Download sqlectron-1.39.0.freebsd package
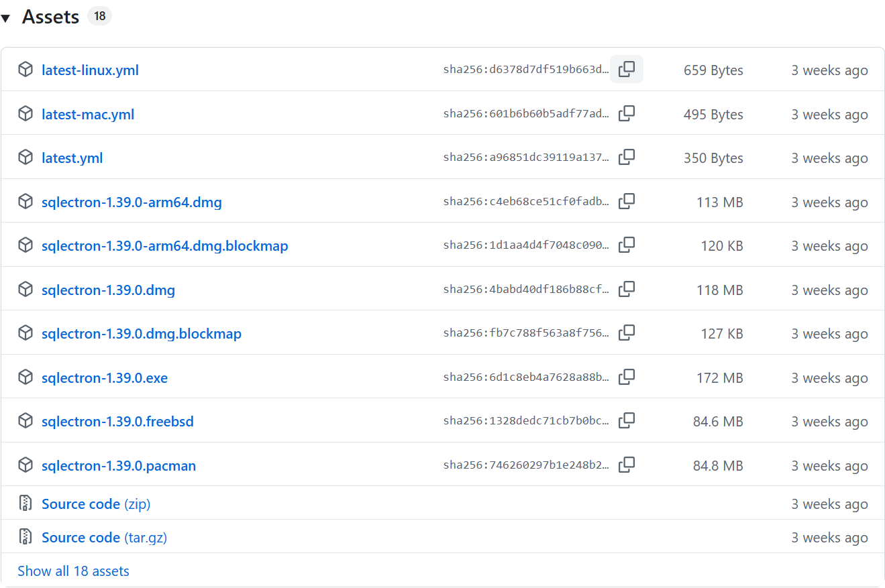The width and height of the screenshot is (885, 588). [117, 422]
